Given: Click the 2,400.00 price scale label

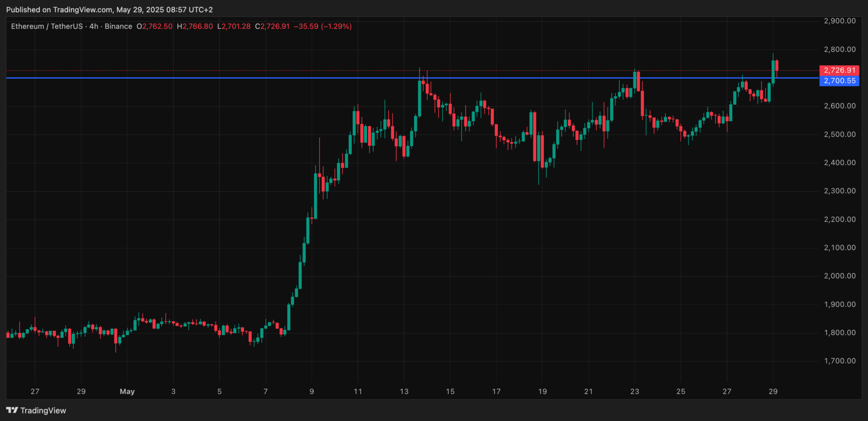Looking at the screenshot, I should (840, 162).
